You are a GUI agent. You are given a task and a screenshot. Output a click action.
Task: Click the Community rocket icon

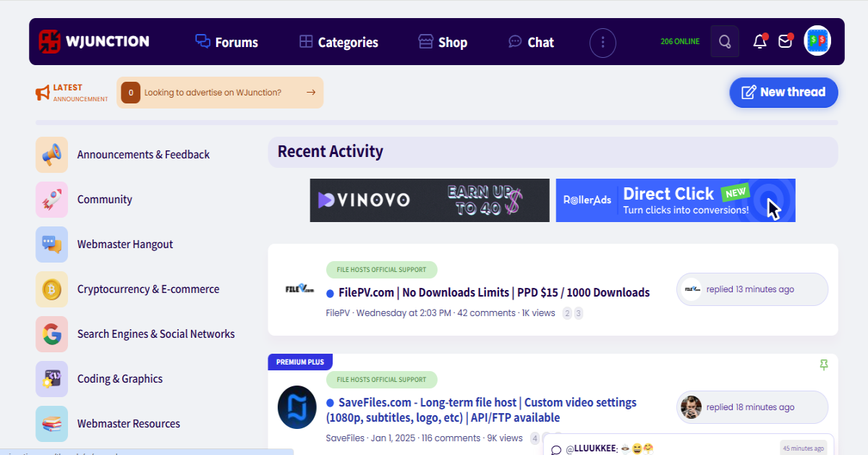pos(51,200)
